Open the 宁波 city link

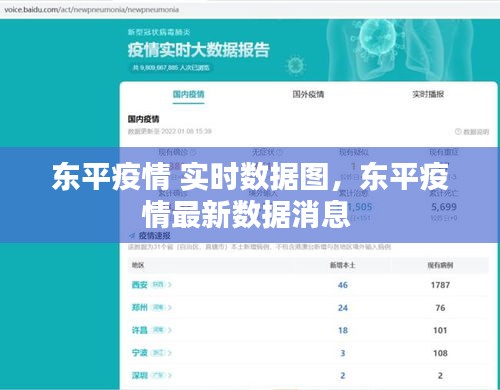[x=140, y=353]
